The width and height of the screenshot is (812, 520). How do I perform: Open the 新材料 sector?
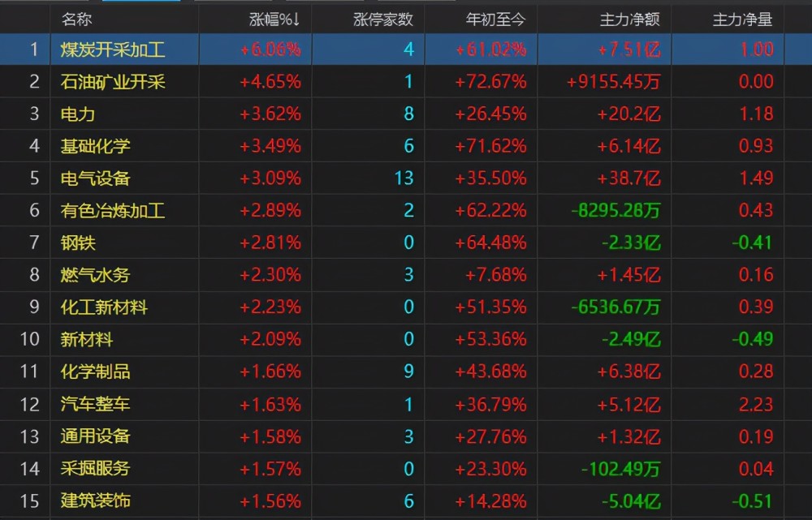87,339
